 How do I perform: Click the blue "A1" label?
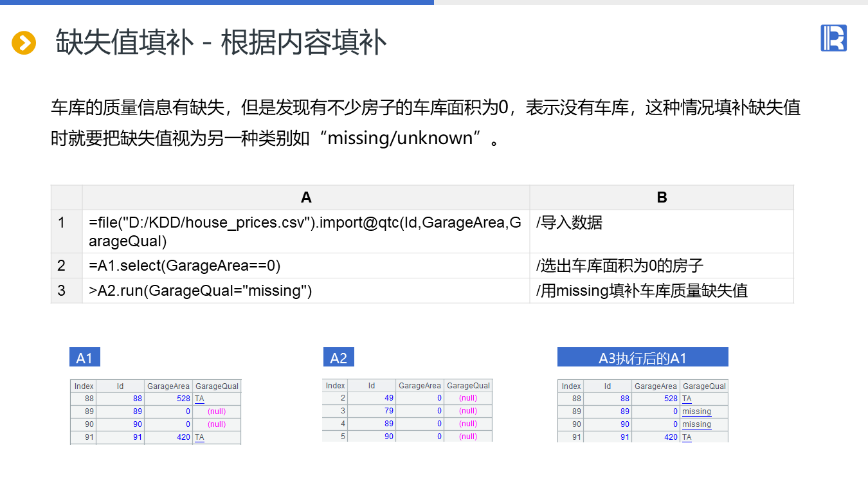(x=85, y=358)
